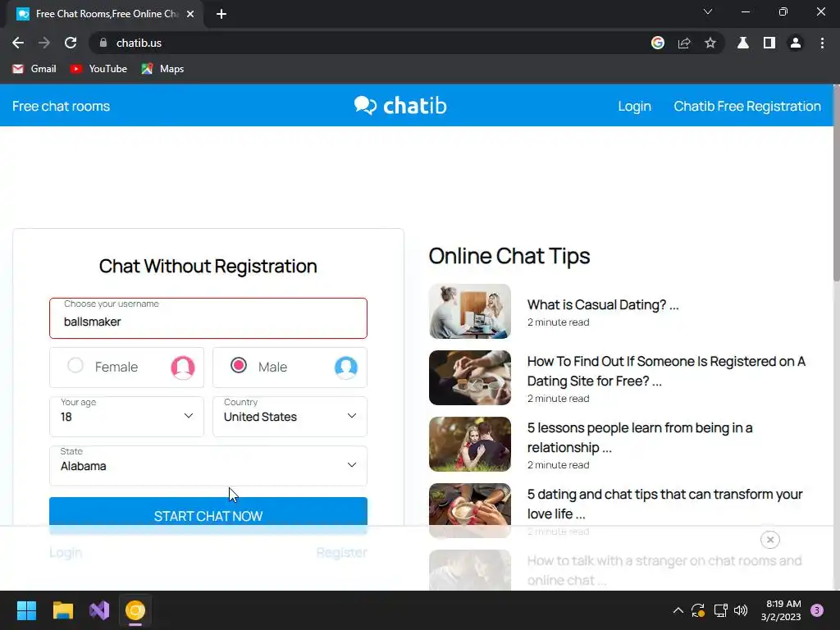Click the chatib logo

[400, 106]
